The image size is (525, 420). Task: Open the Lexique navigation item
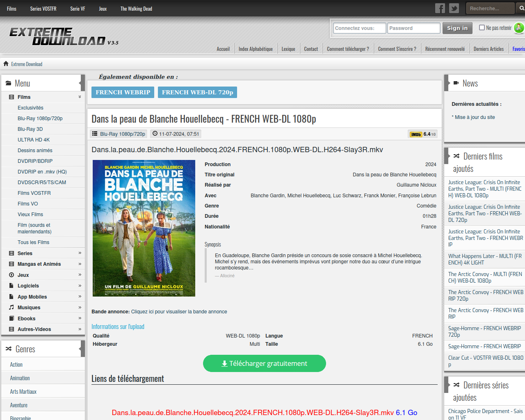tap(288, 49)
